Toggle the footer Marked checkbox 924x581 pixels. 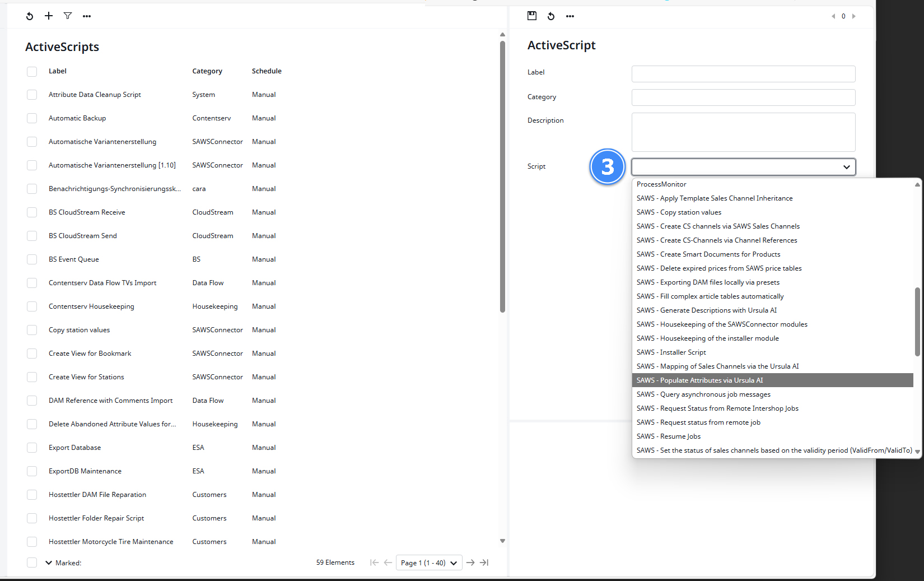coord(32,563)
